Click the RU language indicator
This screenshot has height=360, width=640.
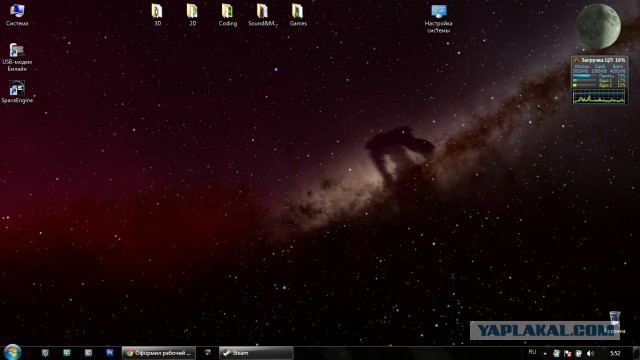tap(532, 352)
